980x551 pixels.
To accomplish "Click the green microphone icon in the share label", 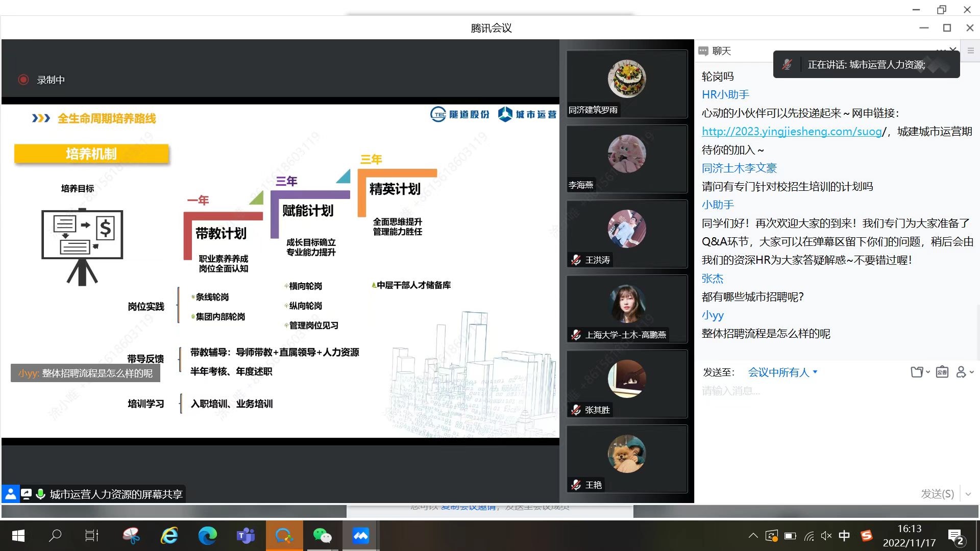I will [41, 494].
